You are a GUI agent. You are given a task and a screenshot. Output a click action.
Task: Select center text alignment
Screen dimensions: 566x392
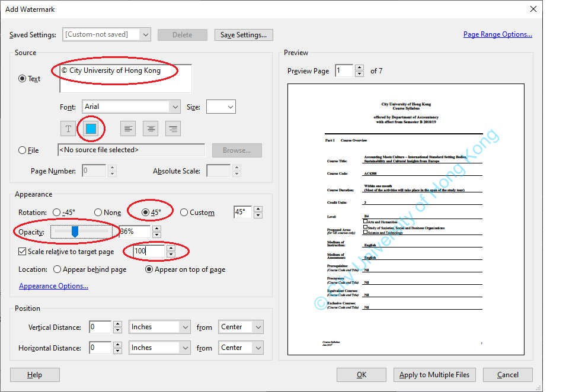150,128
